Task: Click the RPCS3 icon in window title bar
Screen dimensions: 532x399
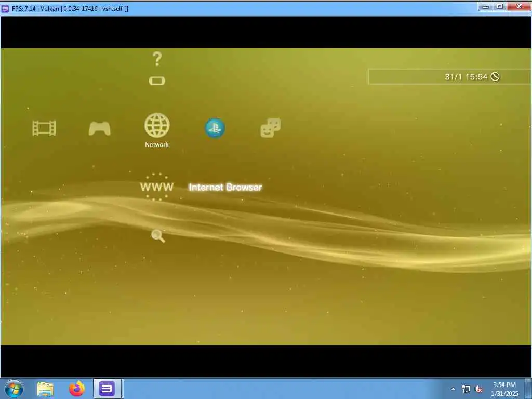Action: (5, 9)
